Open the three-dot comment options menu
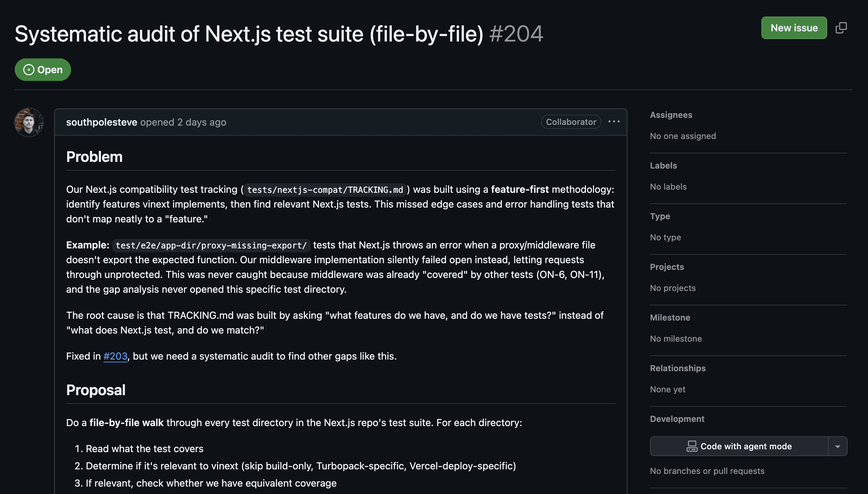The width and height of the screenshot is (868, 494). 614,122
